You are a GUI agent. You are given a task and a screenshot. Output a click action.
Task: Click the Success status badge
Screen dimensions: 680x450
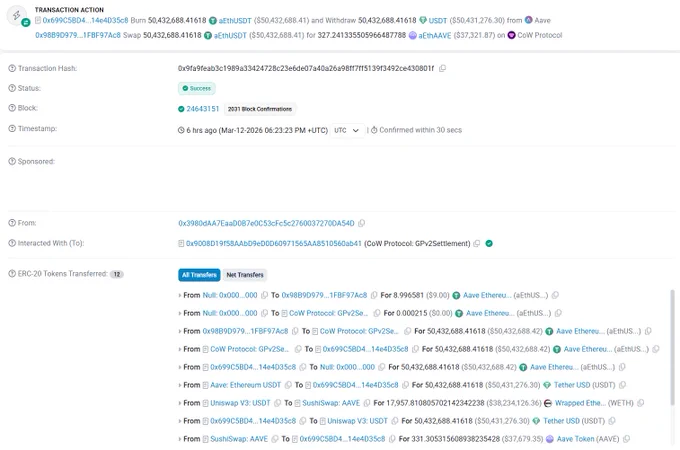tap(196, 88)
